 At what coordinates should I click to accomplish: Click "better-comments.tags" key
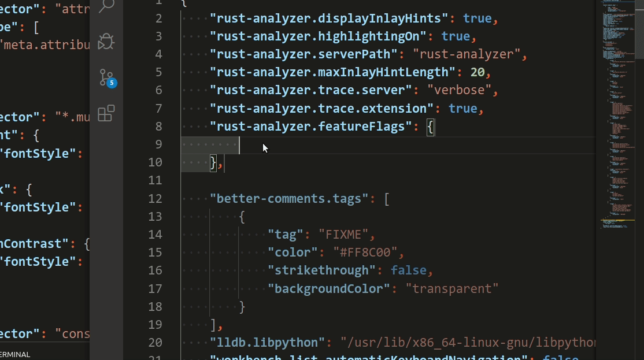click(288, 199)
